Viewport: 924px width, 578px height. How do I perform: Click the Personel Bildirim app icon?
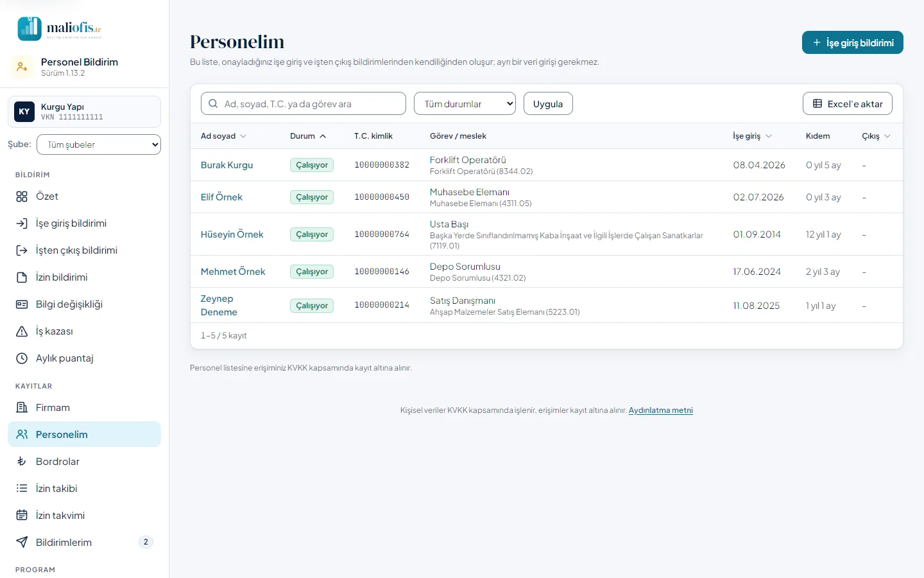click(x=22, y=67)
